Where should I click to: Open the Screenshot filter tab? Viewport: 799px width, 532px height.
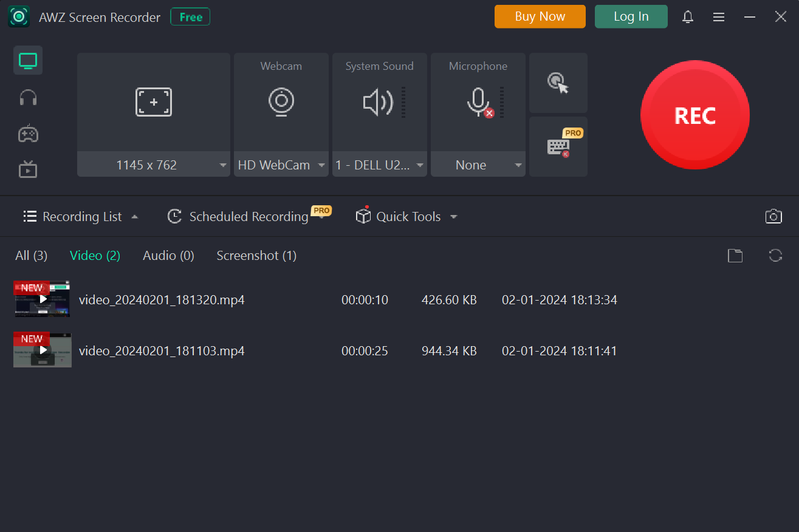(x=256, y=255)
